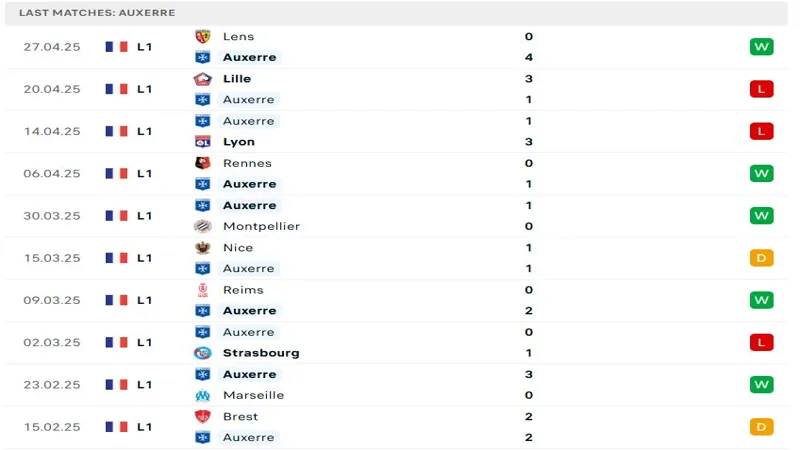The width and height of the screenshot is (800, 450).
Task: Click the Rennes club crest icon
Action: tap(202, 163)
